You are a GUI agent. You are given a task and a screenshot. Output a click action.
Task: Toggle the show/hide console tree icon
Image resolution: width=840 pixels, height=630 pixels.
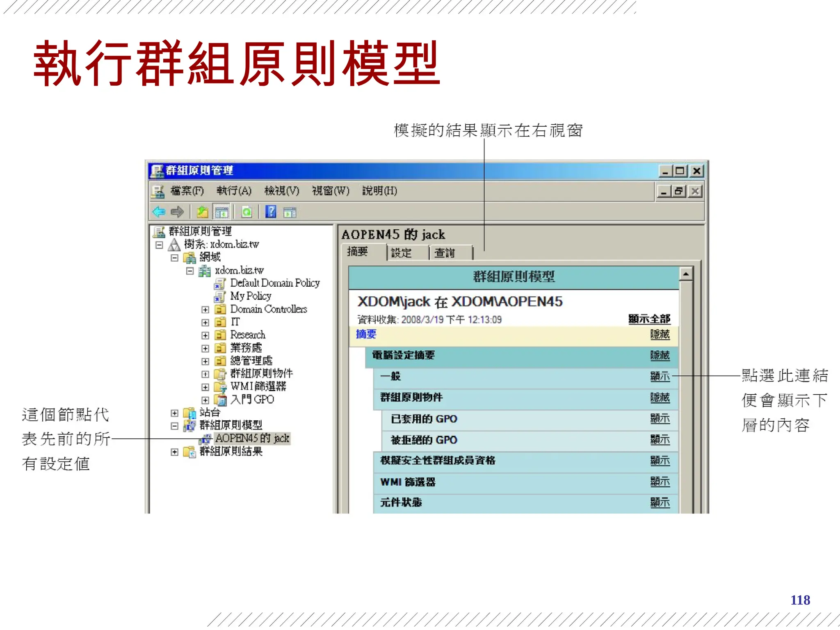point(221,212)
